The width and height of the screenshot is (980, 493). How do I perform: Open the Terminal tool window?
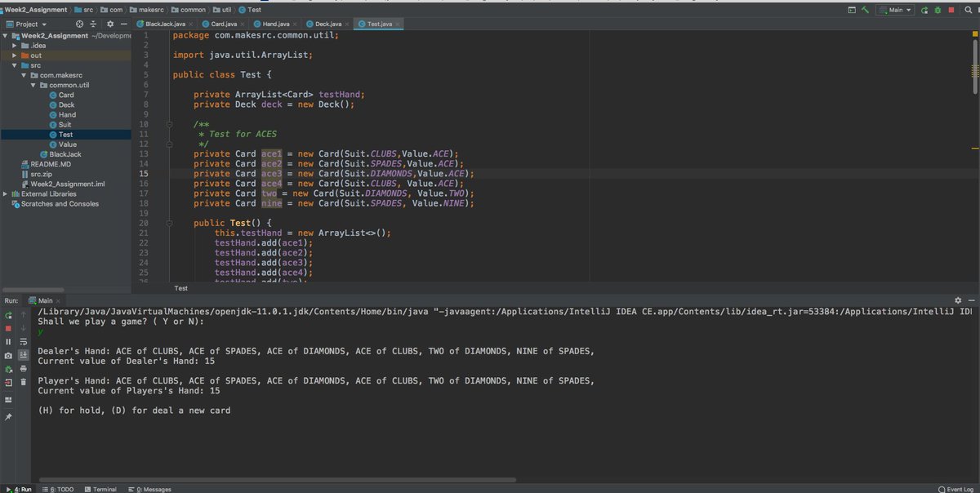(100, 489)
